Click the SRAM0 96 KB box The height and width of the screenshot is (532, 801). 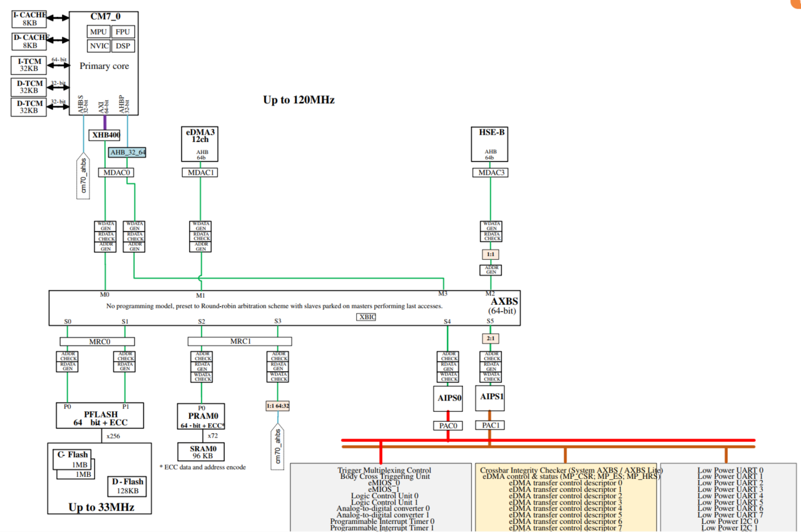[202, 452]
